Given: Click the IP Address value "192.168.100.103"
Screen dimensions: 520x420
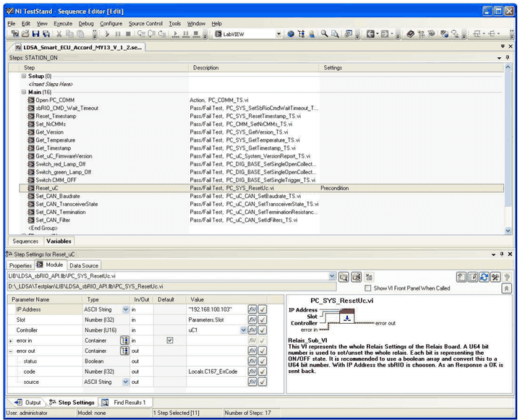Looking at the screenshot, I should pos(217,309).
